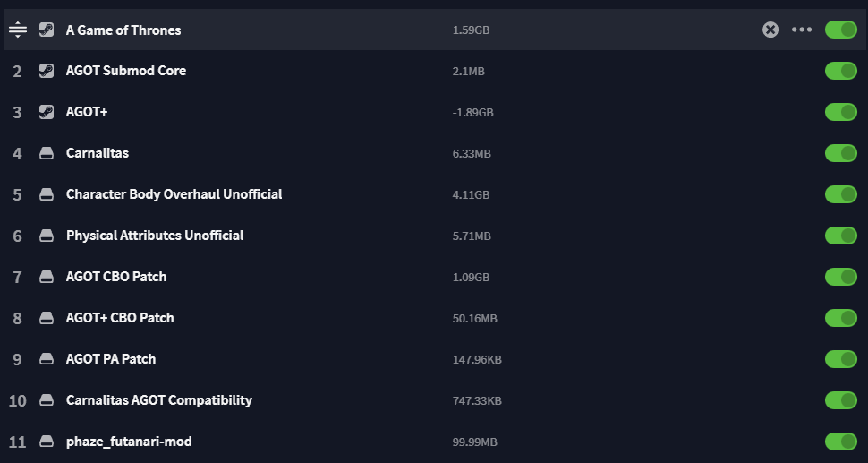This screenshot has height=463, width=868.
Task: Remove A Game of Thrones with the X icon
Action: tap(770, 30)
